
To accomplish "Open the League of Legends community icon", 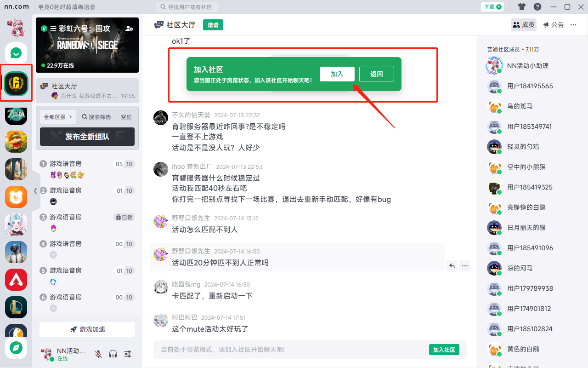I will pos(16,307).
